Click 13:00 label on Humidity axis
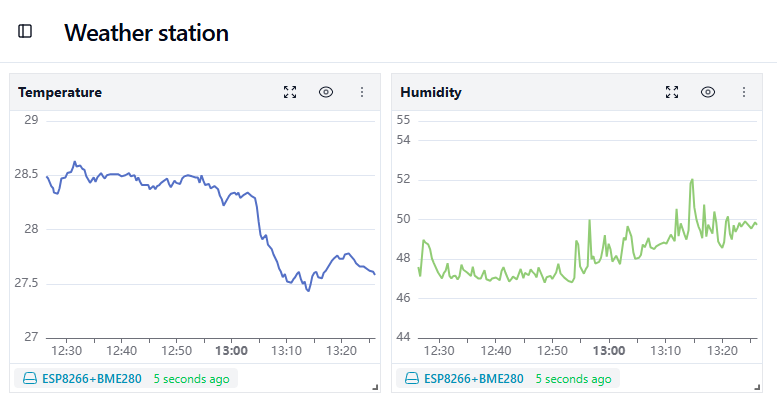 [609, 351]
